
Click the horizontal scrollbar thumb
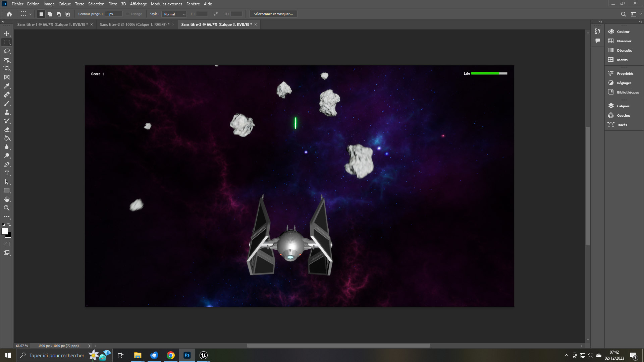[x=338, y=346]
